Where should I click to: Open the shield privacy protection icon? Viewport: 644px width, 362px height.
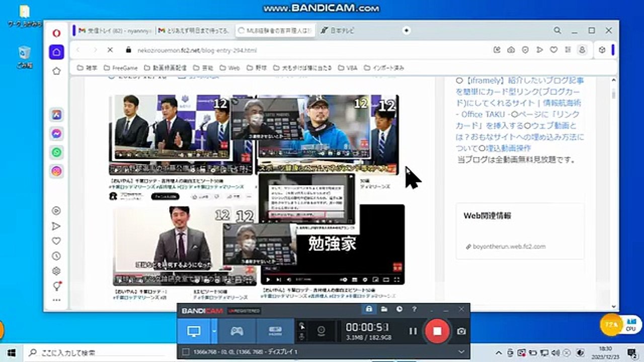click(x=525, y=50)
